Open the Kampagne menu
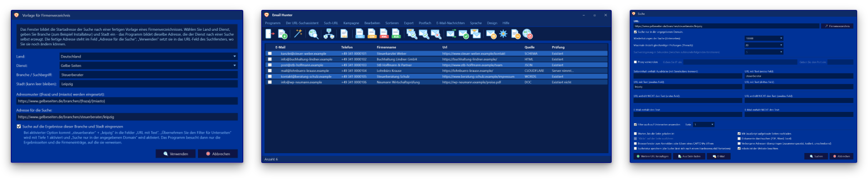The width and height of the screenshot is (868, 181). click(351, 23)
